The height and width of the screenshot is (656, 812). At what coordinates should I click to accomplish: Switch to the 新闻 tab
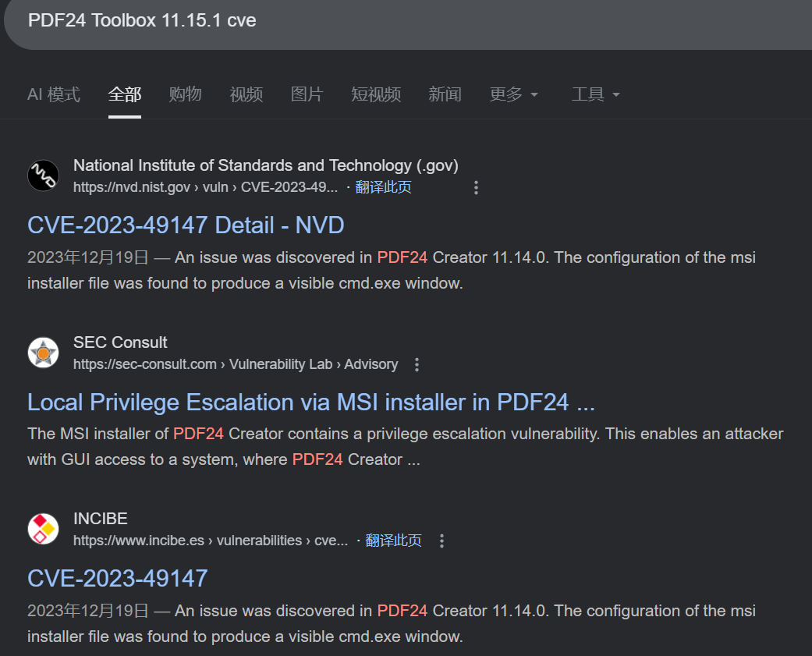point(445,94)
